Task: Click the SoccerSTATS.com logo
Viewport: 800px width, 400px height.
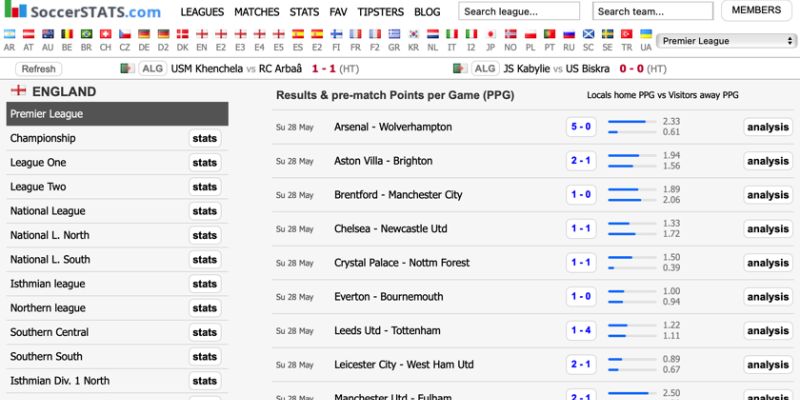Action: (82, 12)
